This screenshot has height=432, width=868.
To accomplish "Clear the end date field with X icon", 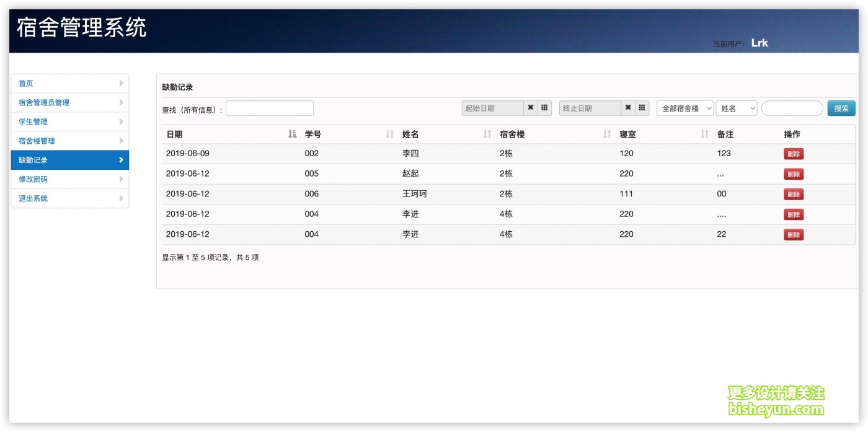I will click(628, 108).
